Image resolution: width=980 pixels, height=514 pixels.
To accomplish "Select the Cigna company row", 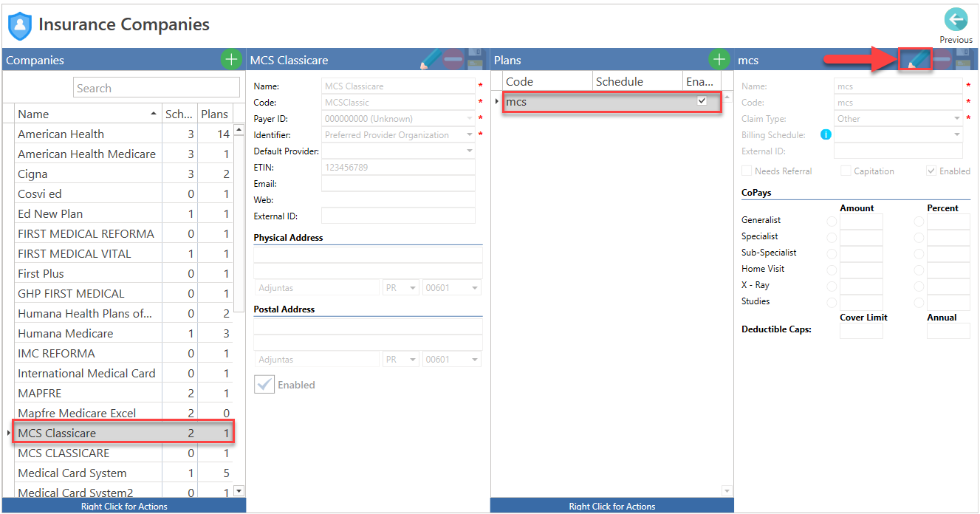I will tap(123, 174).
